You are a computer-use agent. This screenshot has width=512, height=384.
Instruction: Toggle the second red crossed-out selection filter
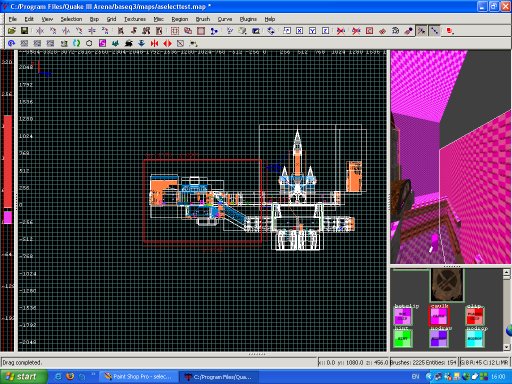click(356, 31)
